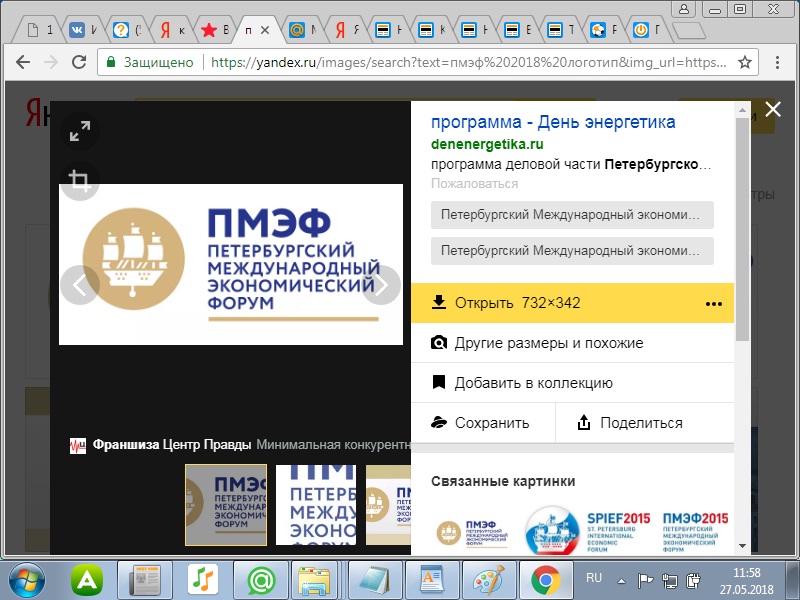This screenshot has width=800, height=600.
Task: Select the crop image fragment tool
Action: (x=80, y=181)
